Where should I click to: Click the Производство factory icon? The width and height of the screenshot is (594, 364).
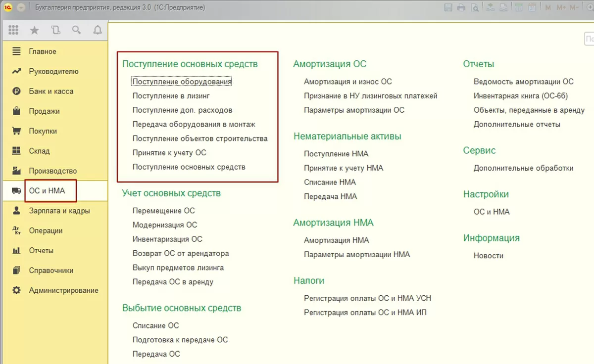16,171
